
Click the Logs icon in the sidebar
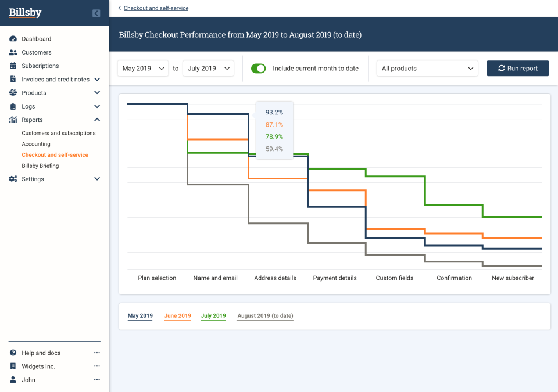[x=13, y=106]
